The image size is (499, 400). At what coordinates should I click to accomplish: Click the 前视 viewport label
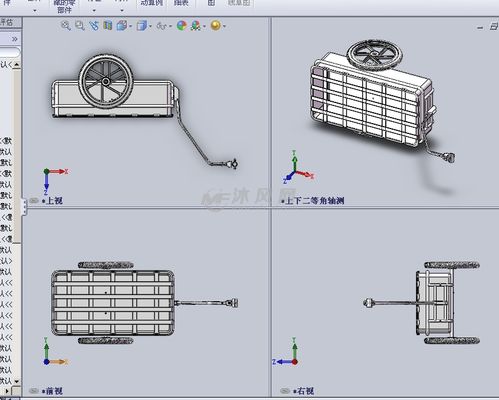(52, 391)
